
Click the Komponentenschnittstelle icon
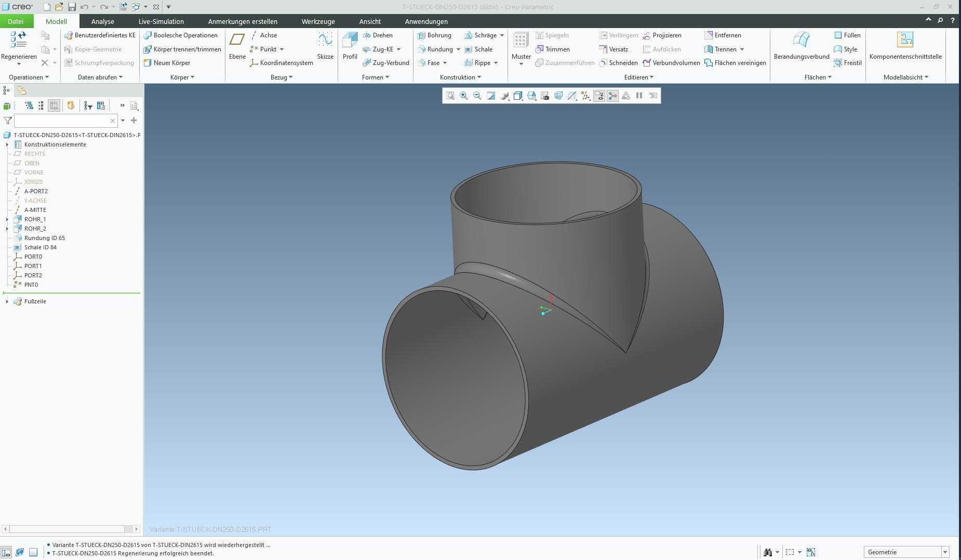[905, 41]
